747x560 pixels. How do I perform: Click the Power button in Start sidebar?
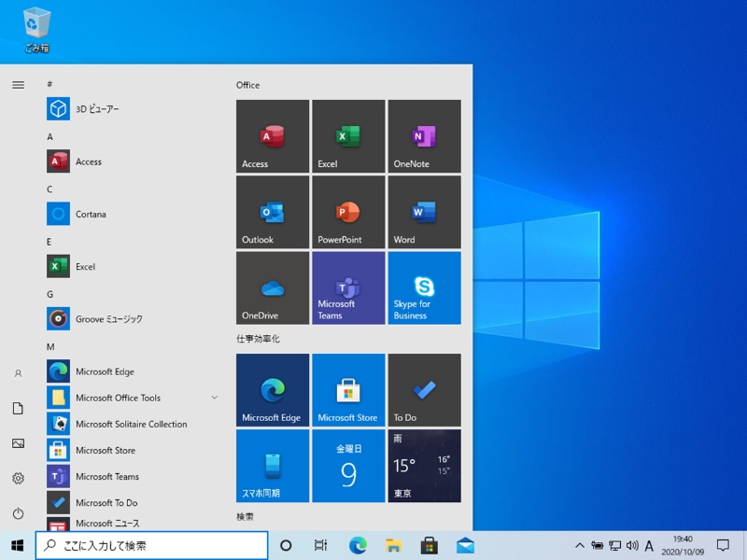pyautogui.click(x=18, y=513)
